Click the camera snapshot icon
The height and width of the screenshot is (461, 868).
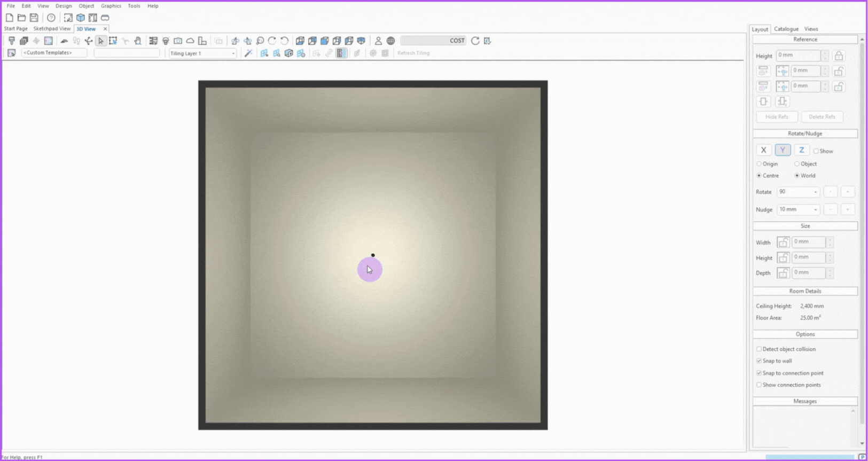click(x=178, y=41)
